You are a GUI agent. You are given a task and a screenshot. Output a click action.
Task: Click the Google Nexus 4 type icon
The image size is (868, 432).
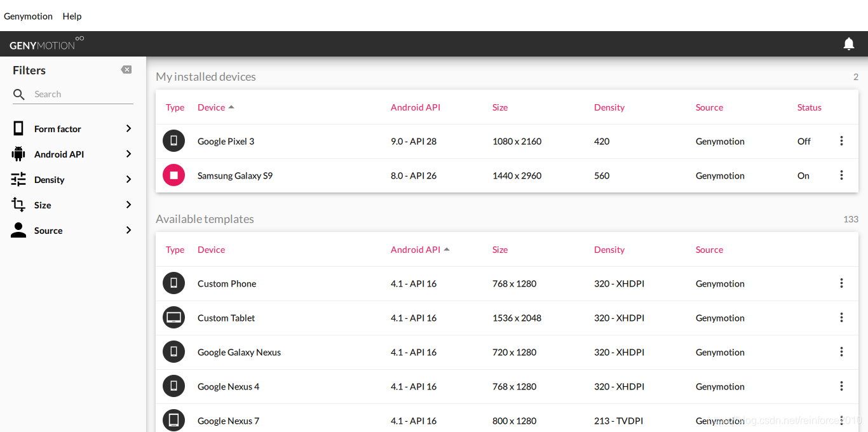tap(173, 386)
